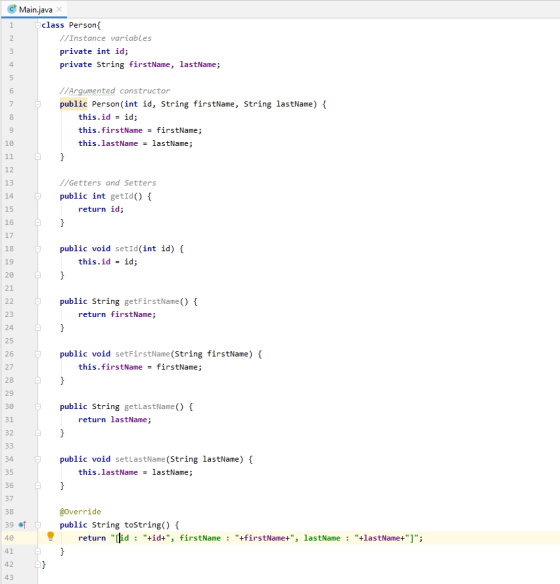Click line number 12 in the gutter
The height and width of the screenshot is (584, 560).
pyautogui.click(x=9, y=170)
